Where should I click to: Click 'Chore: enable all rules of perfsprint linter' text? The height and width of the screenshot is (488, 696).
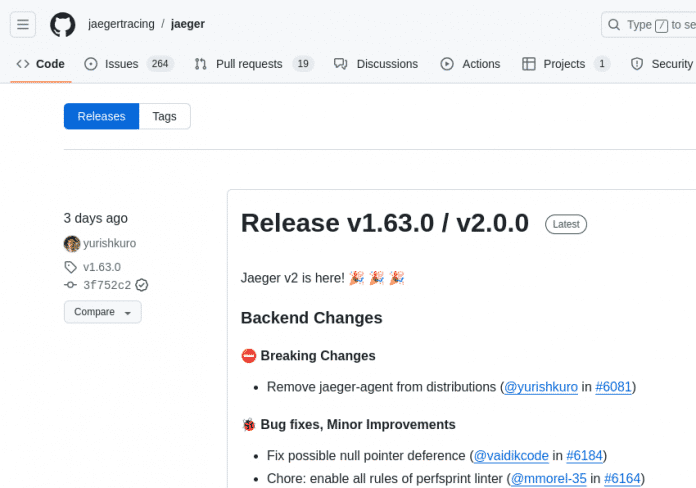coord(384,479)
